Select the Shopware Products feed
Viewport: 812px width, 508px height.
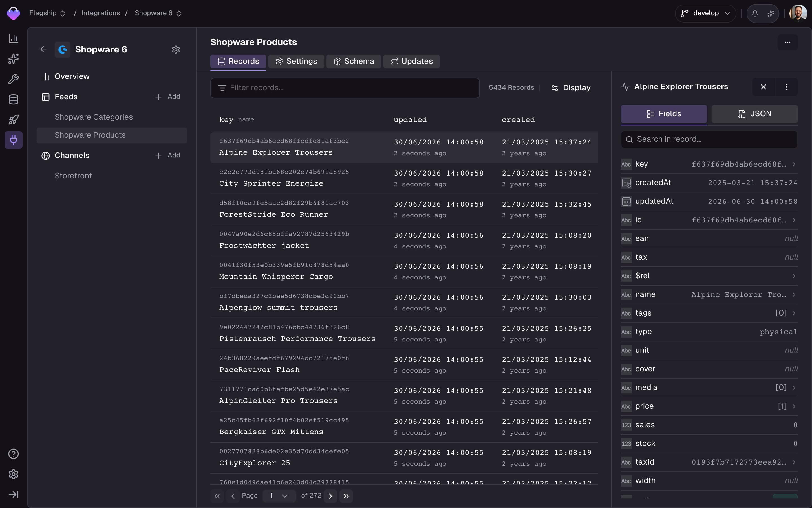112,135
